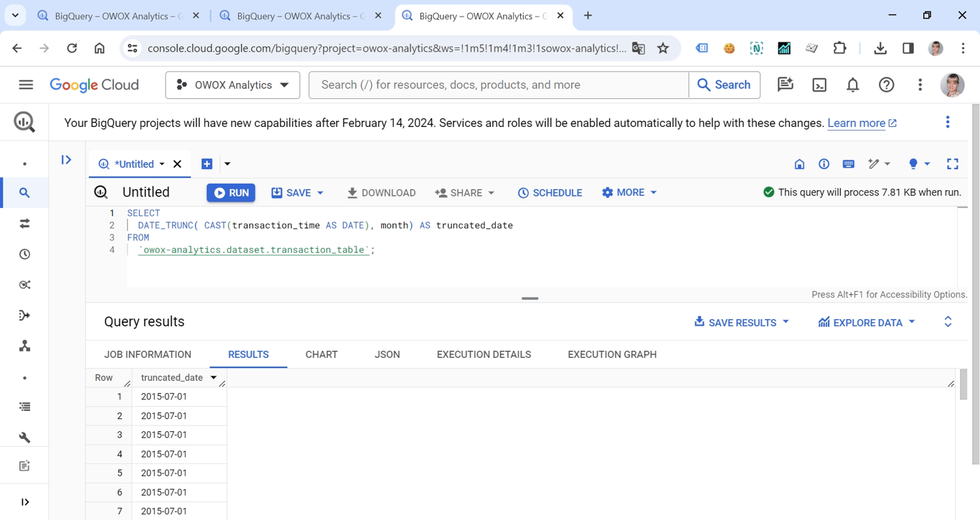980x520 pixels.
Task: Select the RESULTS tab
Action: (248, 354)
